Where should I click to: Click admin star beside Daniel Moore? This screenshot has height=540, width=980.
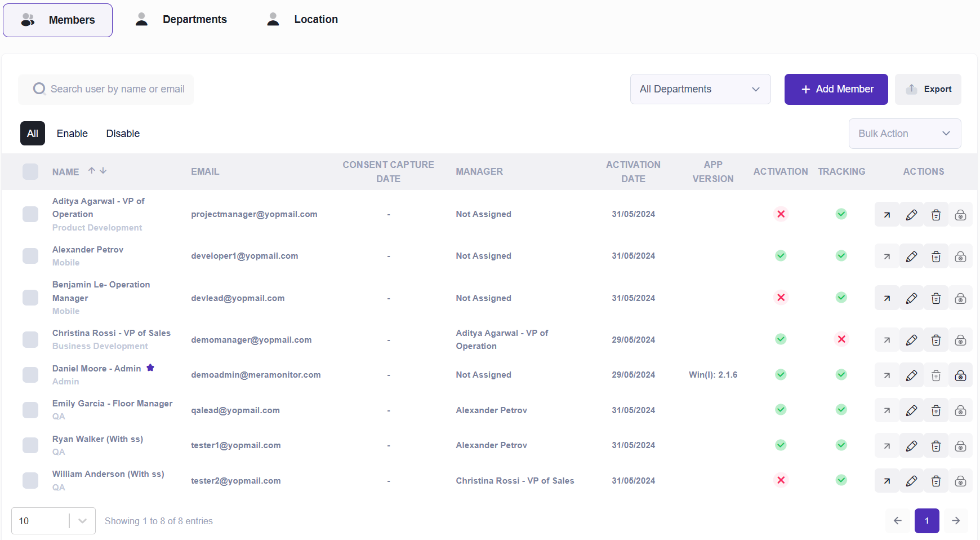click(150, 368)
